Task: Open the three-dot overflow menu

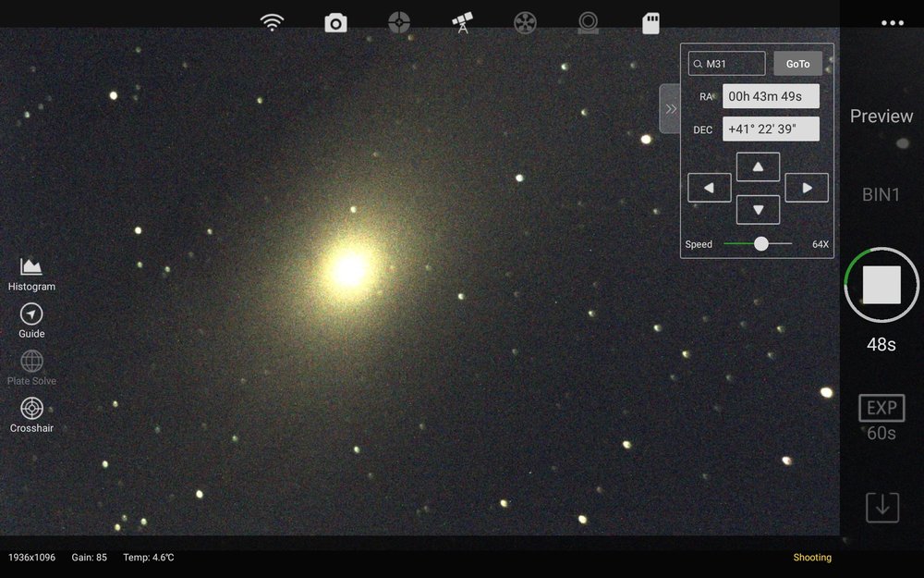Action: [x=893, y=22]
